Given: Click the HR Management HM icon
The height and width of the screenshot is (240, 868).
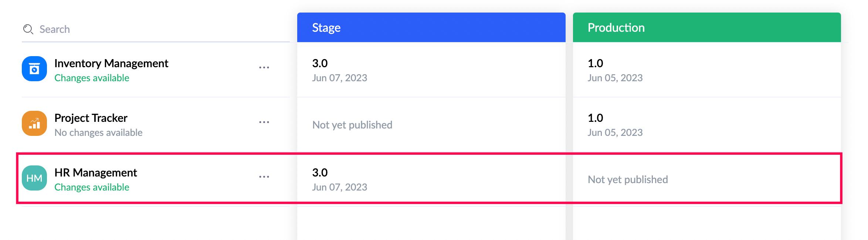Looking at the screenshot, I should click(x=34, y=178).
